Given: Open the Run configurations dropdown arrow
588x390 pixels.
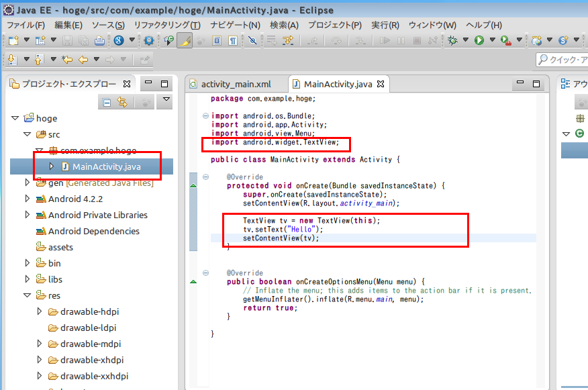Looking at the screenshot, I should (x=493, y=40).
